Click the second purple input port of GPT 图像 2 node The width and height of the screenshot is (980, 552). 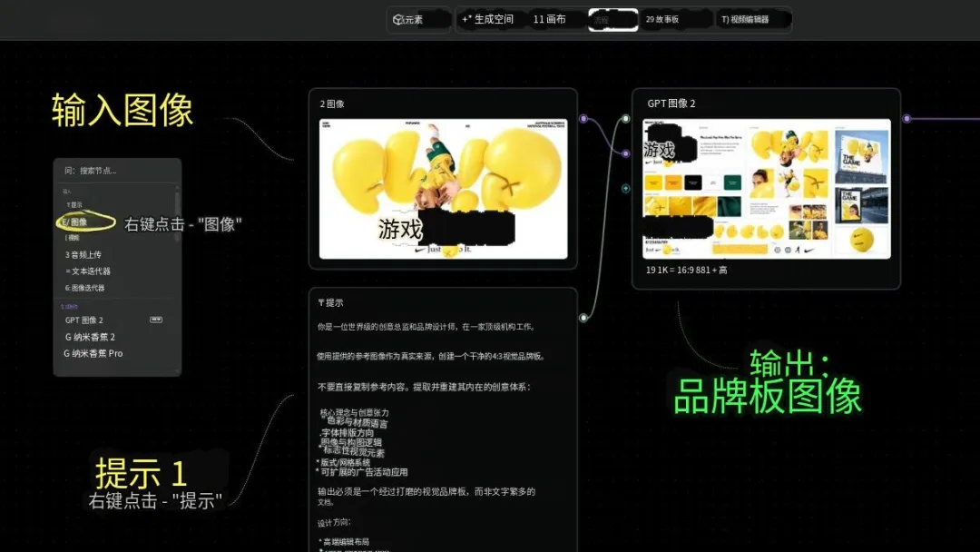tap(625, 153)
